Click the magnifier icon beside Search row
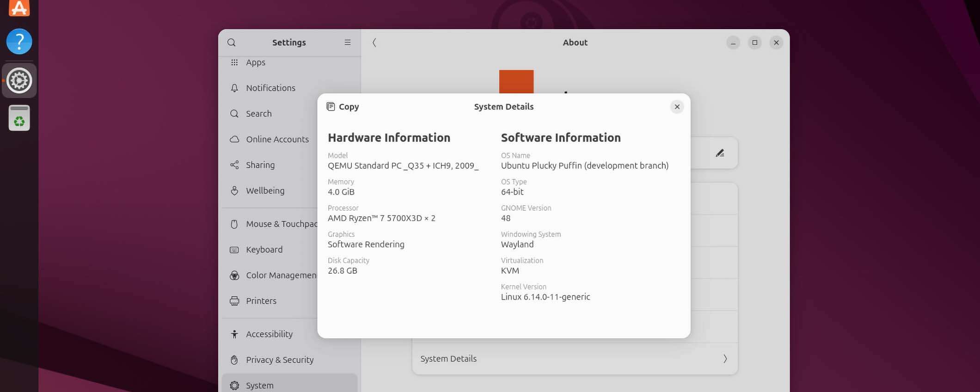980x392 pixels. (234, 114)
